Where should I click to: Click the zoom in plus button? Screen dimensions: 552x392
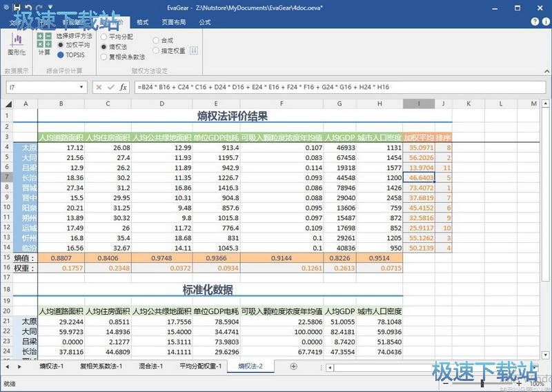click(520, 383)
